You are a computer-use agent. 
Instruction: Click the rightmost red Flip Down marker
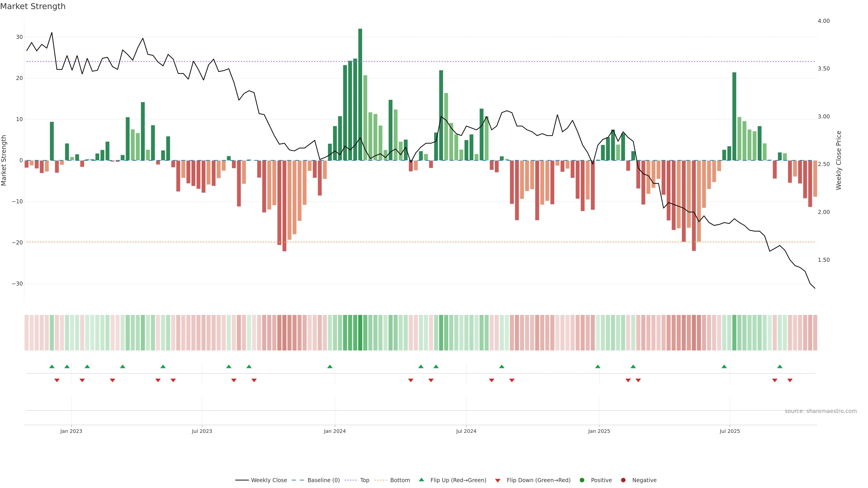pos(790,380)
